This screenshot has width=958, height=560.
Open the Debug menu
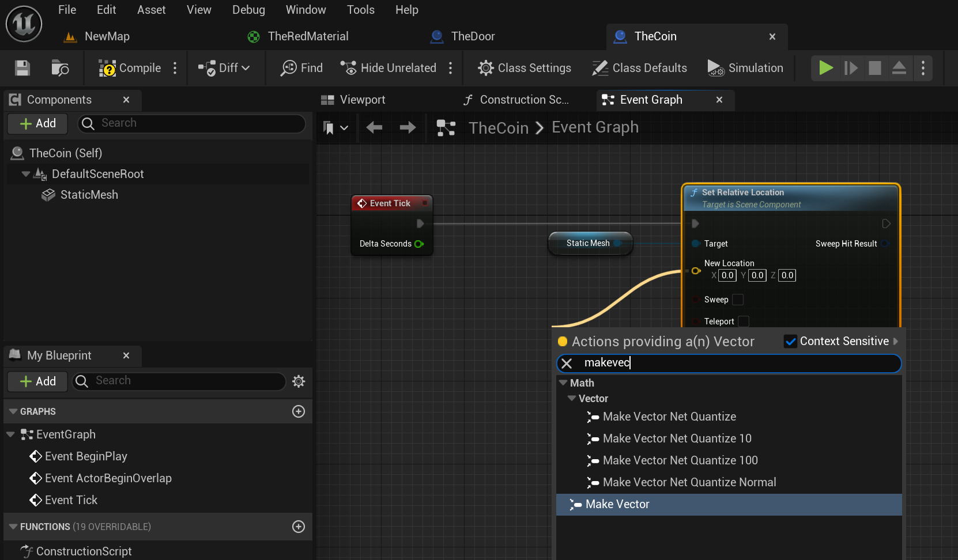(x=248, y=10)
